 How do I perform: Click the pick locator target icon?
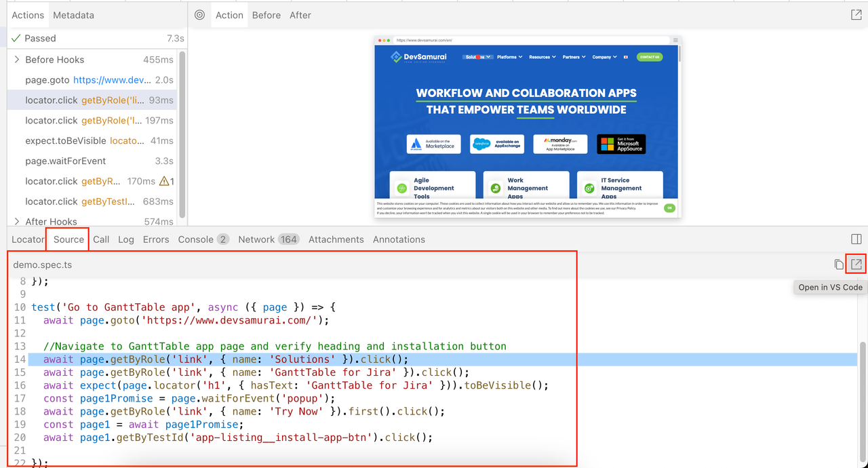click(x=199, y=15)
